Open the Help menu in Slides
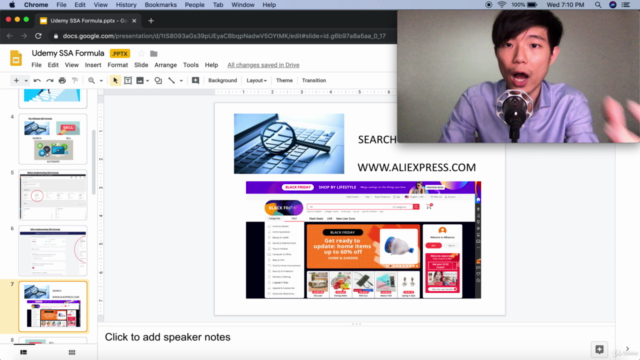The width and height of the screenshot is (640, 360). point(211,65)
